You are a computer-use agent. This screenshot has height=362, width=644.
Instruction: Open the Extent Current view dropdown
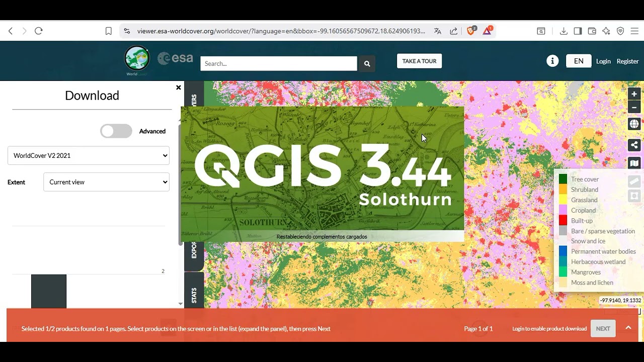tap(106, 182)
